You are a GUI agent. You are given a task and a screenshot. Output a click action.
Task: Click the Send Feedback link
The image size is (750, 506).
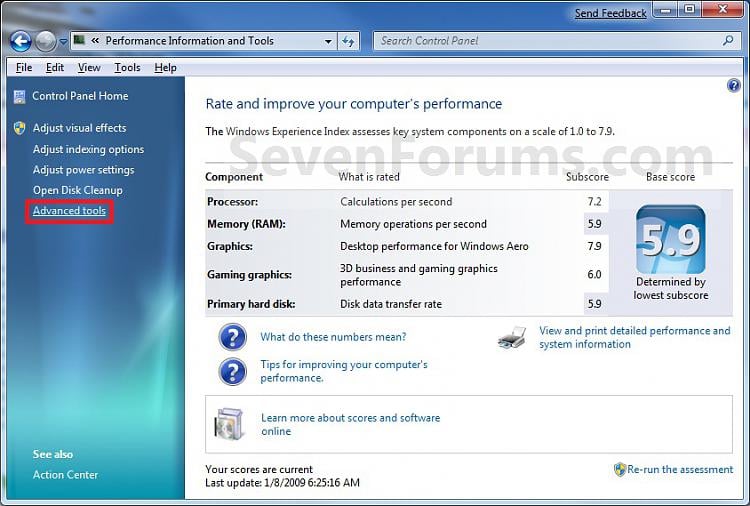[610, 13]
